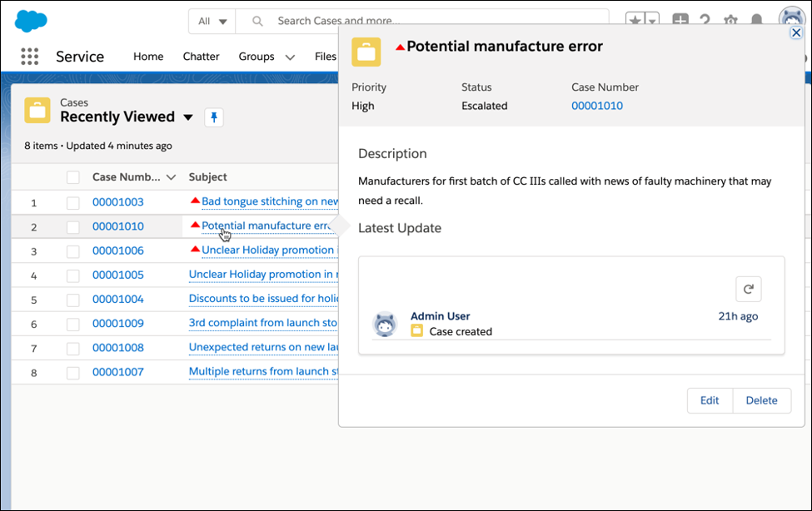Open the App Launcher grid icon
The image size is (812, 511).
(x=30, y=57)
